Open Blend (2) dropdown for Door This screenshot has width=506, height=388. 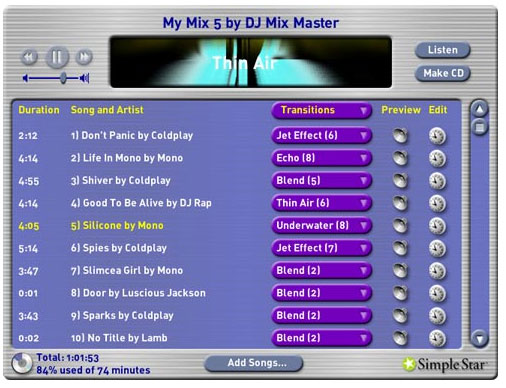click(x=321, y=293)
